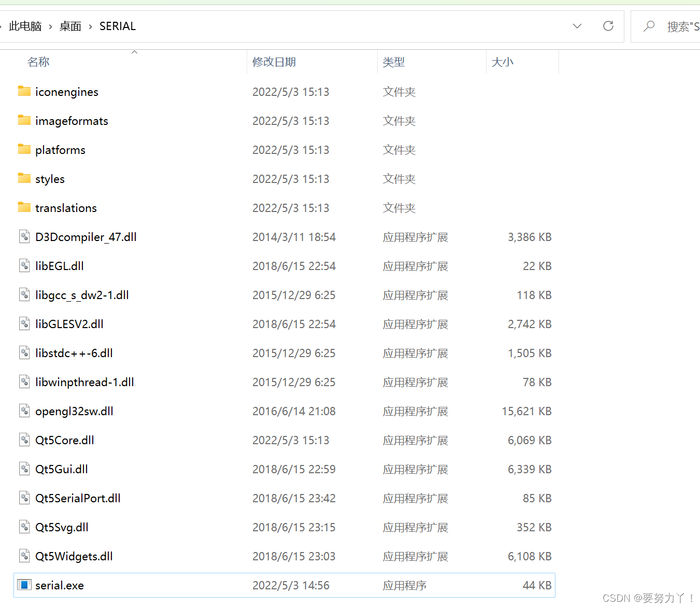Click the iconengines folder icon

[24, 91]
